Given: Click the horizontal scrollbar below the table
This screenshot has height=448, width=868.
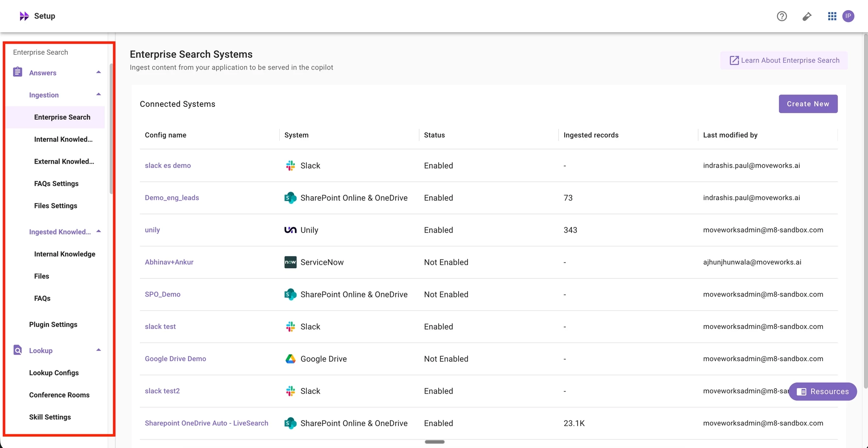Looking at the screenshot, I should pos(434,442).
